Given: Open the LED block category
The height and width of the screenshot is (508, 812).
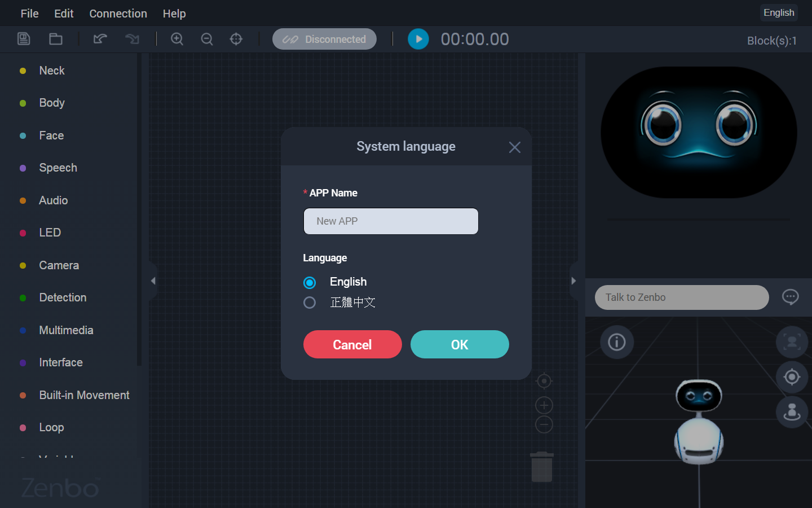Looking at the screenshot, I should click(x=50, y=233).
